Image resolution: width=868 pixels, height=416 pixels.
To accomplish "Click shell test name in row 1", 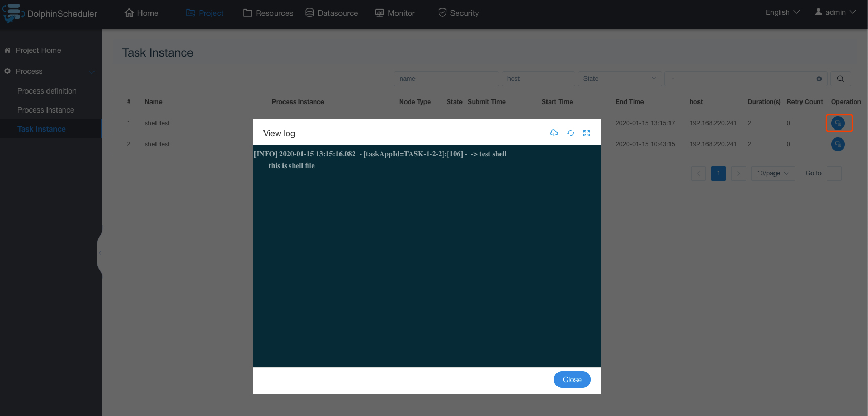I will point(157,123).
